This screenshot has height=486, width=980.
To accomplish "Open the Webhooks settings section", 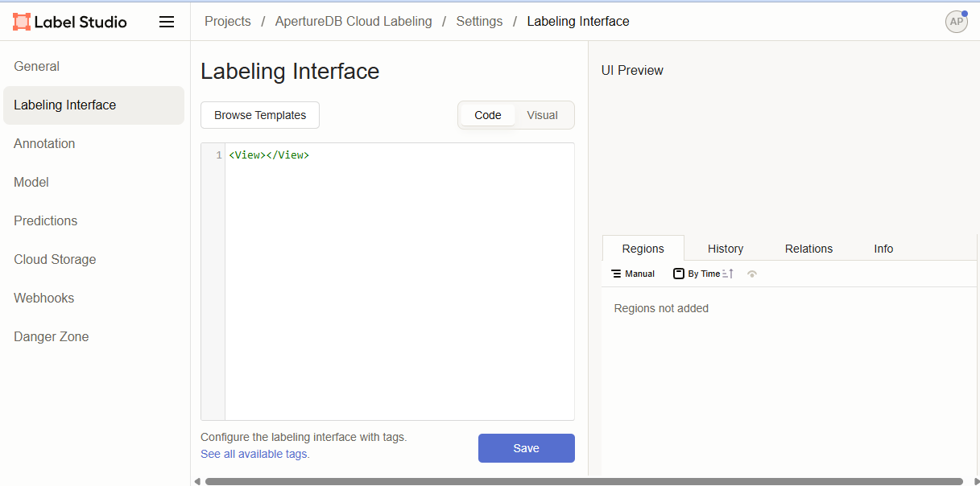I will tap(94, 299).
